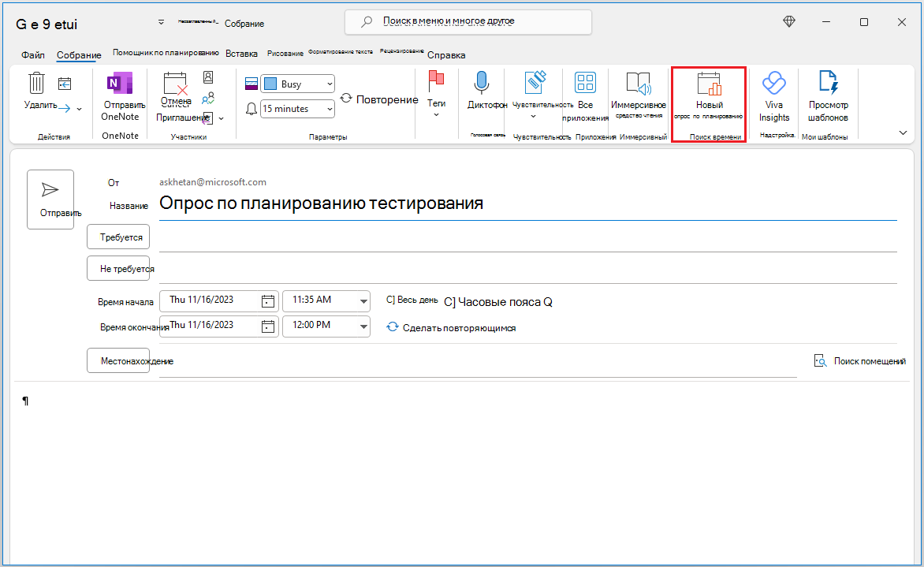Click the reminder bell icon

pos(251,109)
